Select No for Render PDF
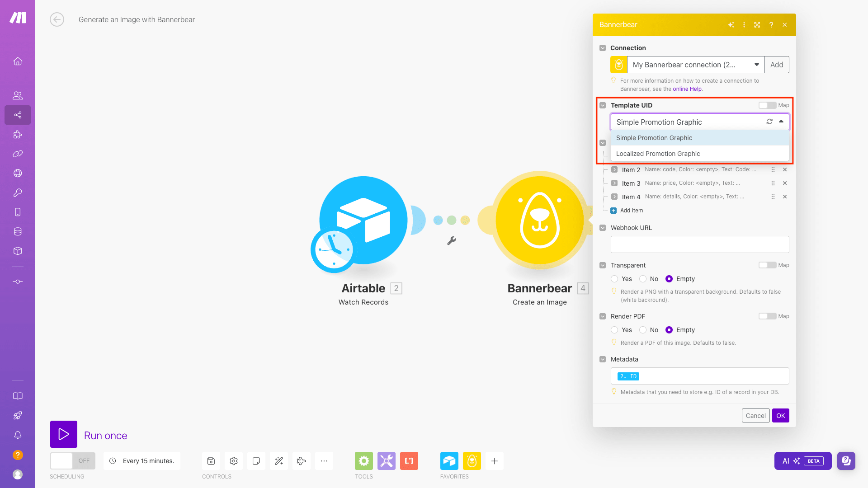 tap(643, 330)
